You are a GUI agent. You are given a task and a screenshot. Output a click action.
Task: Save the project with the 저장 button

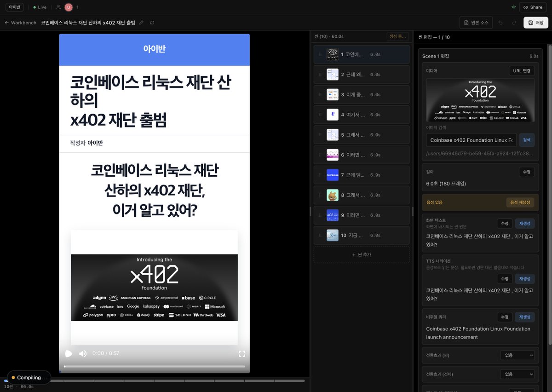click(x=536, y=23)
